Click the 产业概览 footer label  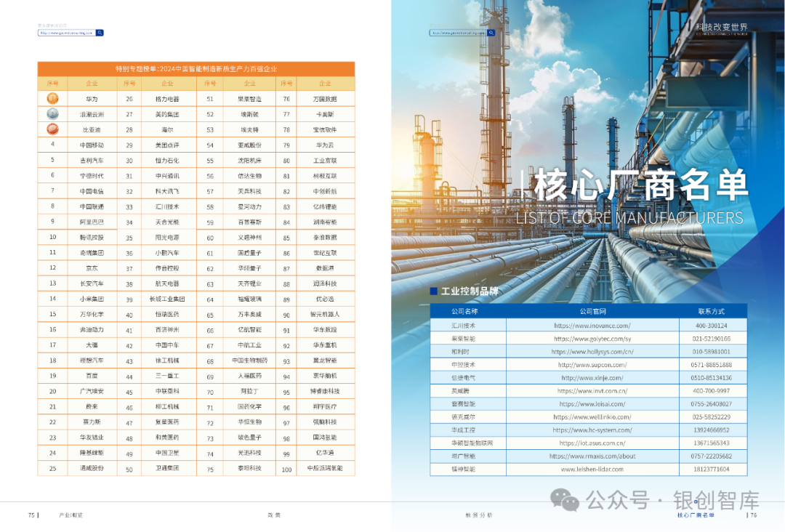71,515
